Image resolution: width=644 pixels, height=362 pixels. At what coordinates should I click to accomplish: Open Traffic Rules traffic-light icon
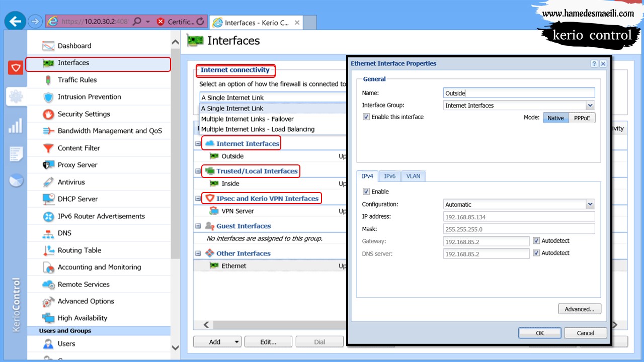(48, 80)
